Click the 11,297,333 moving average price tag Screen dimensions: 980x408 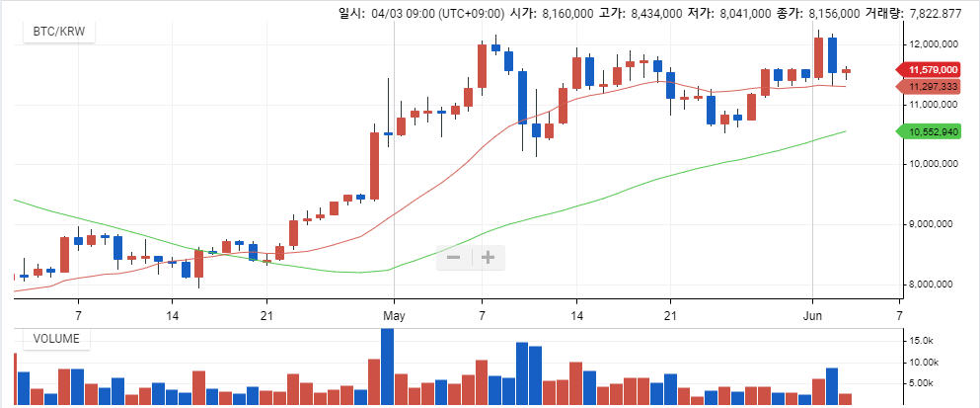coord(932,87)
